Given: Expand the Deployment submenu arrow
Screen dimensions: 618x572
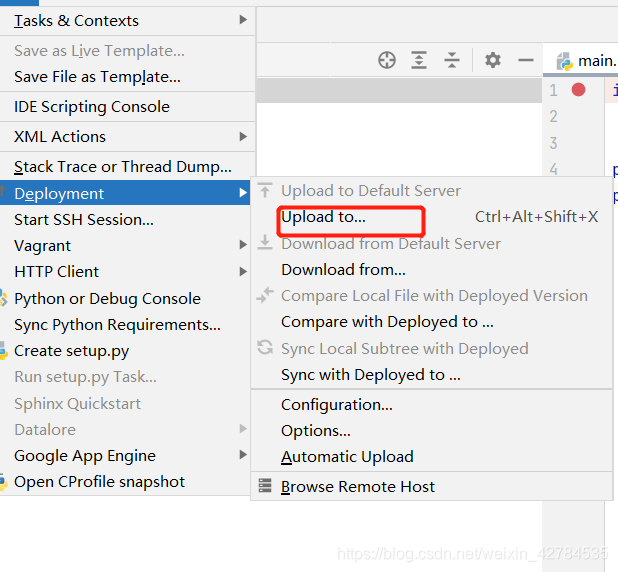Looking at the screenshot, I should tap(243, 193).
